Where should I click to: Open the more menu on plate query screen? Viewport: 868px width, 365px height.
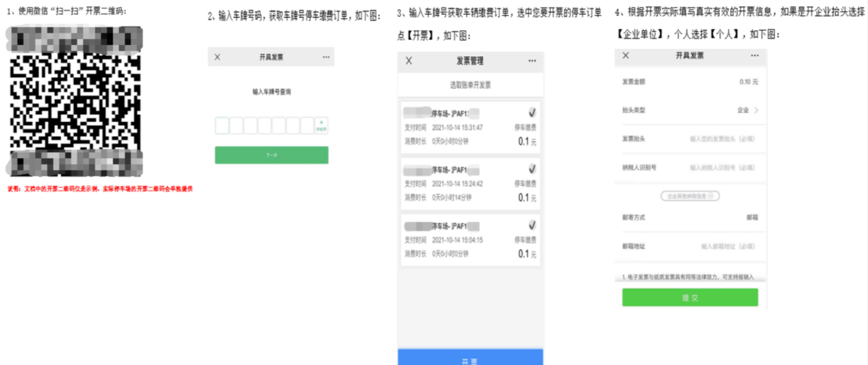coord(326,57)
